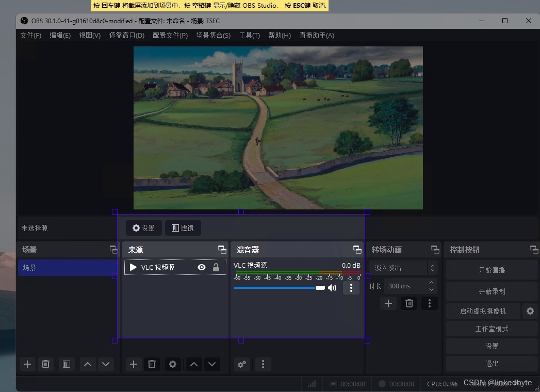This screenshot has width=540, height=392.
Task: Open virtual camera settings gear icon
Action: (530, 311)
